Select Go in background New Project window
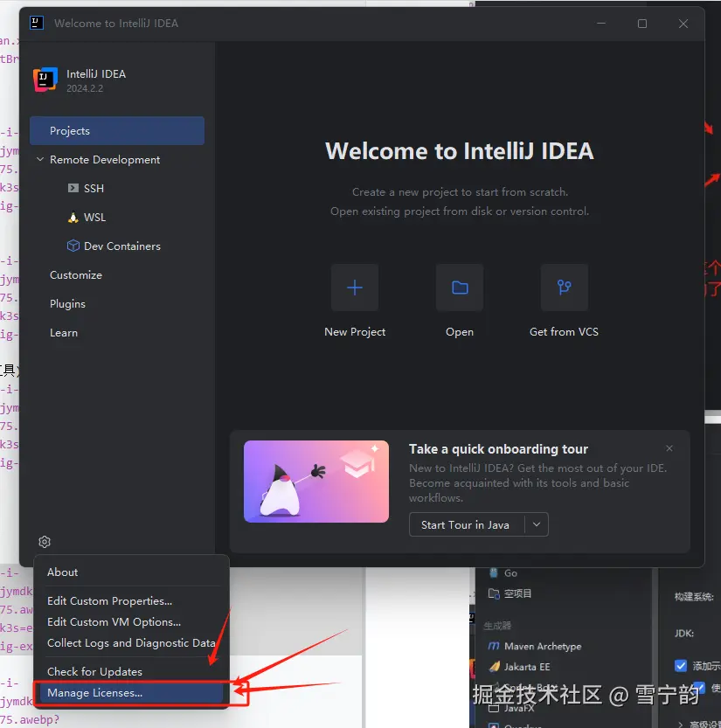 click(510, 573)
